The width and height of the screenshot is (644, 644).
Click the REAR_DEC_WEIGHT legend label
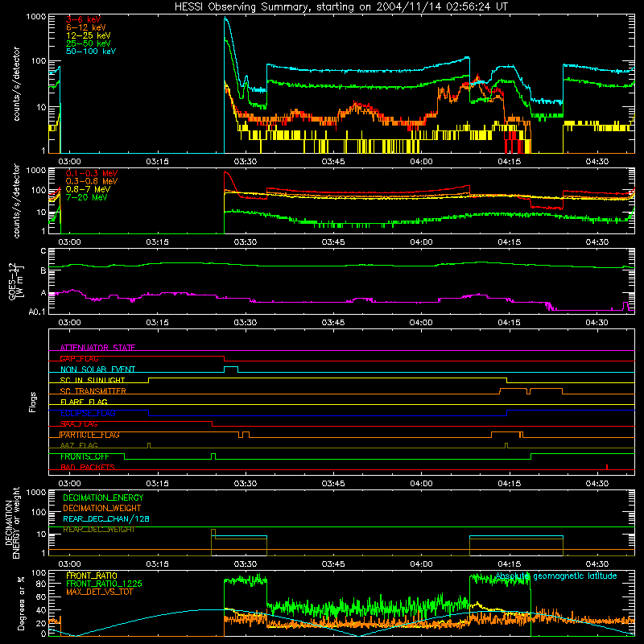click(x=98, y=530)
